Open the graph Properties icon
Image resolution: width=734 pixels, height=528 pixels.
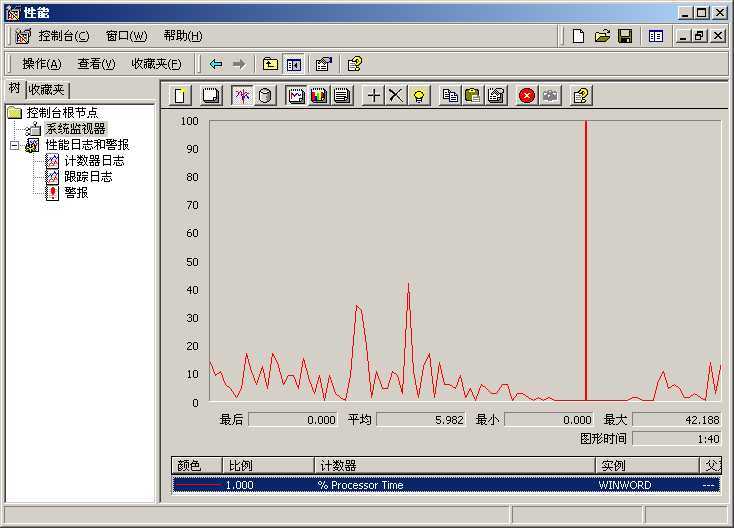tap(496, 96)
